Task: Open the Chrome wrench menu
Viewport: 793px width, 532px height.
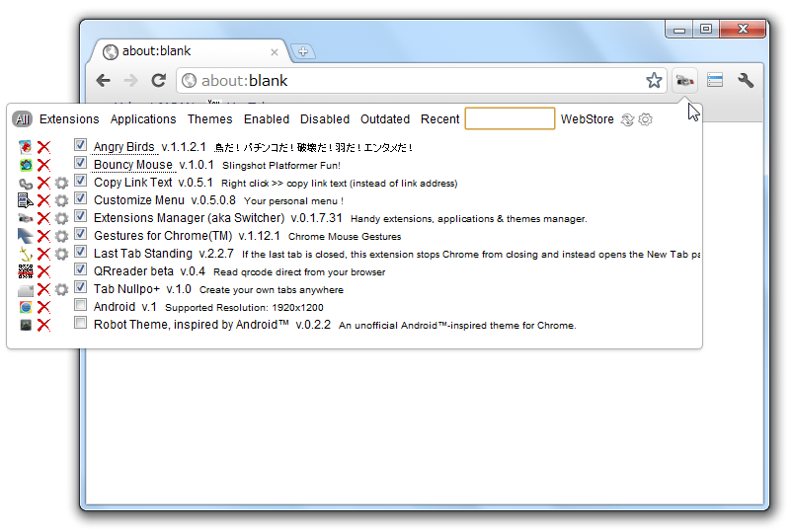Action: 746,80
